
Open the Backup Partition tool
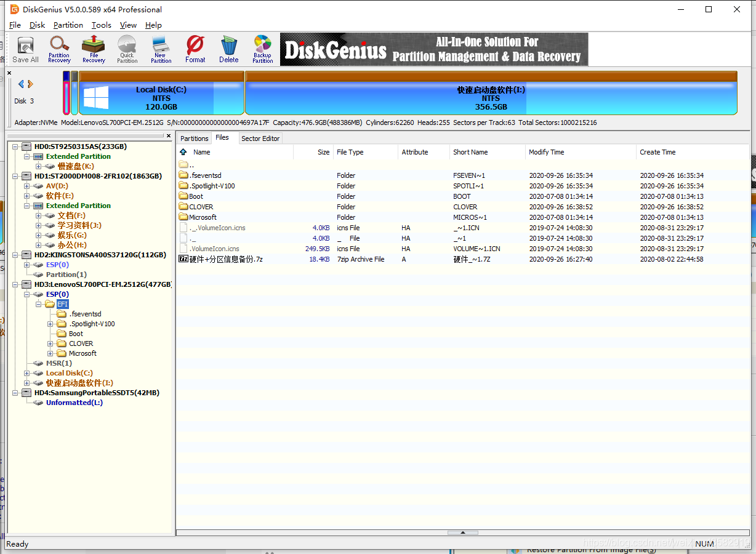pos(262,49)
